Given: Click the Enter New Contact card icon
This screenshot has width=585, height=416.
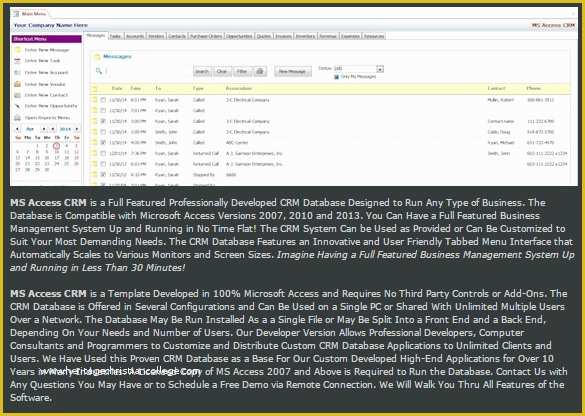Looking at the screenshot, I should pos(18,95).
